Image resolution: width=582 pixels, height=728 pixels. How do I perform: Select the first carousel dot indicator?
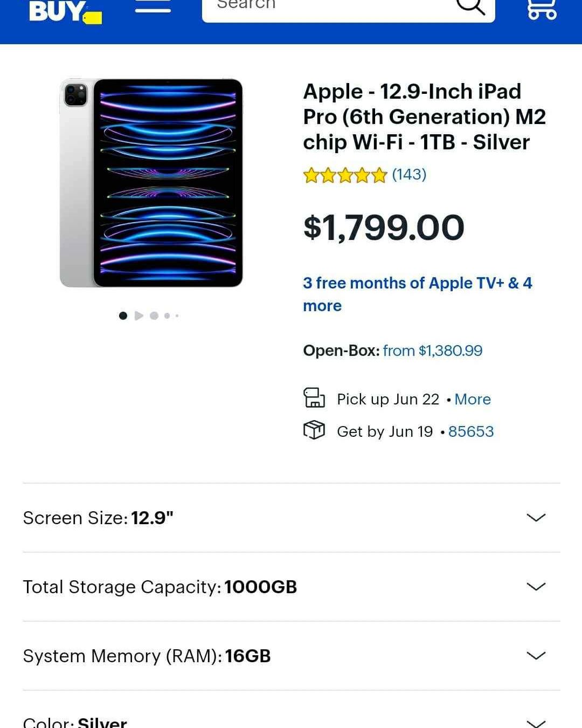point(123,315)
